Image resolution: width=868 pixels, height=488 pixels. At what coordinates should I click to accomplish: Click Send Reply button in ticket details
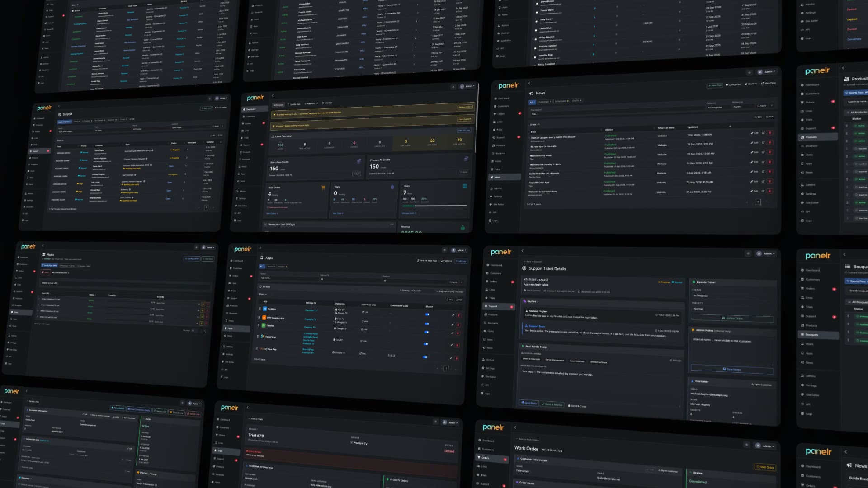click(x=528, y=403)
